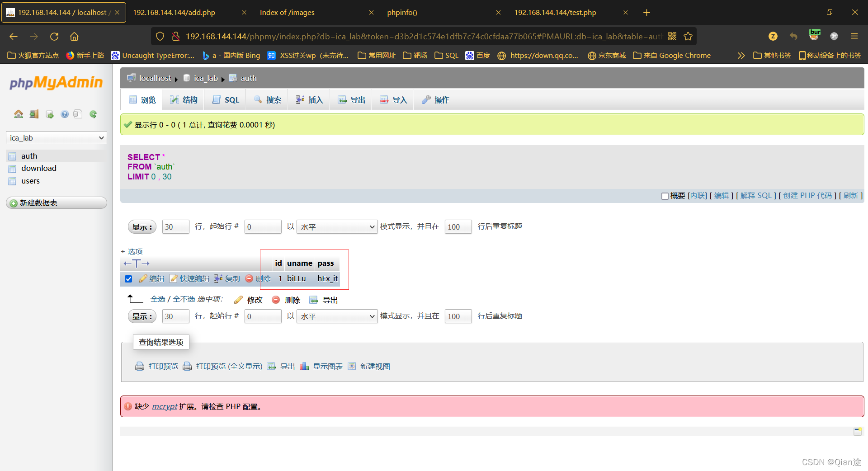The height and width of the screenshot is (471, 868).
Task: Open the query window icon in sidebar
Action: [x=50, y=114]
